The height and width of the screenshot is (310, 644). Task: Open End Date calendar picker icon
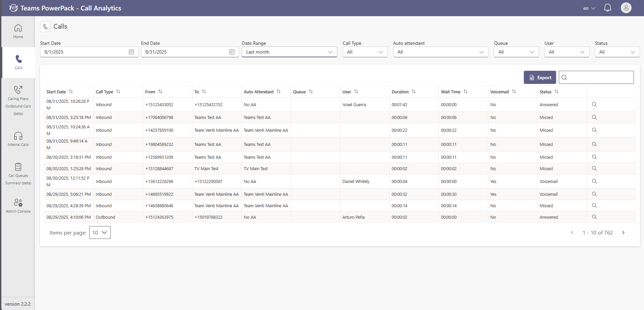pyautogui.click(x=232, y=52)
